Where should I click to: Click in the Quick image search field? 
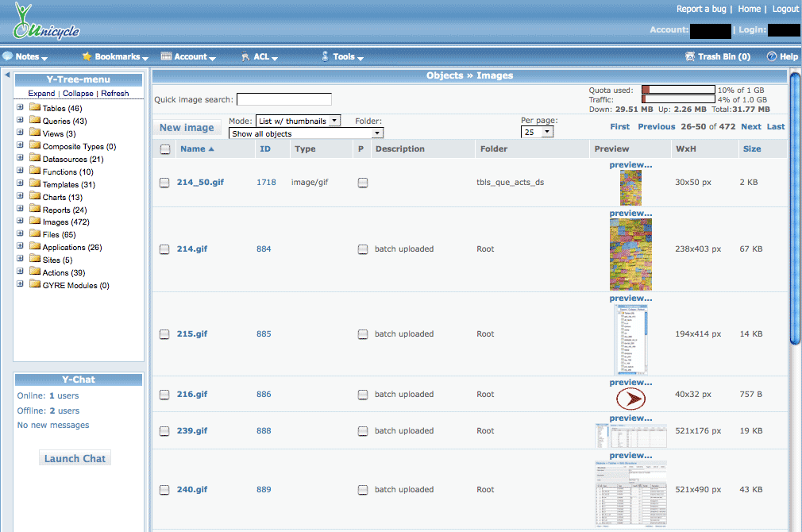(283, 99)
